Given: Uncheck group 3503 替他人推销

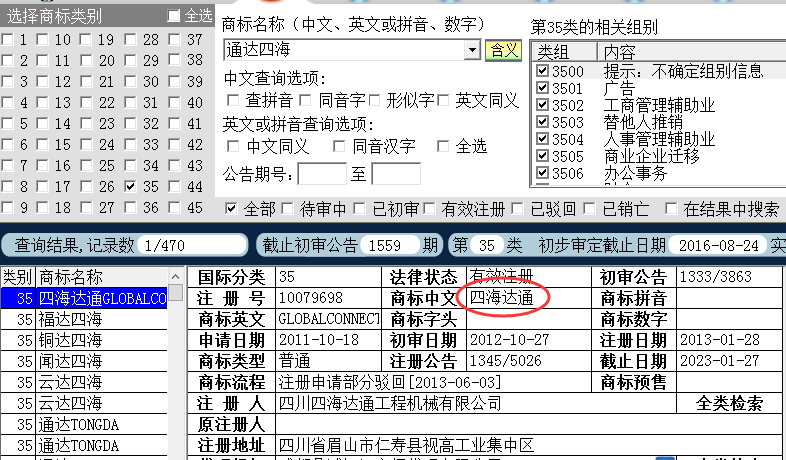Looking at the screenshot, I should point(542,122).
